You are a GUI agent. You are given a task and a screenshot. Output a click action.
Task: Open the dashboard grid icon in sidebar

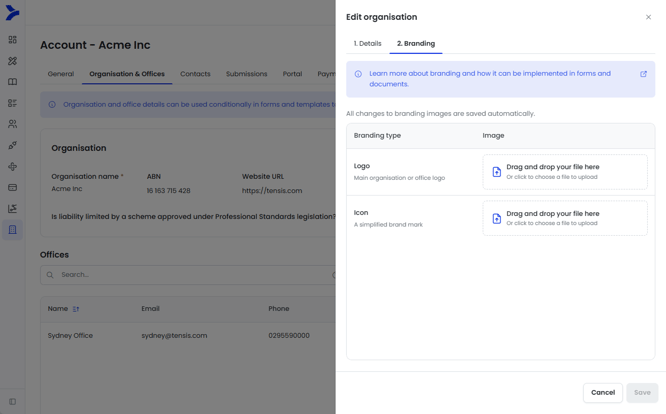click(12, 40)
